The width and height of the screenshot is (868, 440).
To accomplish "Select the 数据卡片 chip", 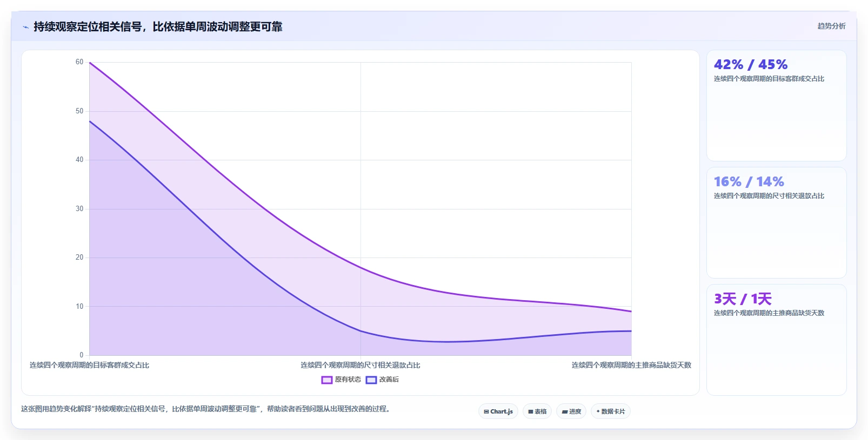I will [x=611, y=411].
